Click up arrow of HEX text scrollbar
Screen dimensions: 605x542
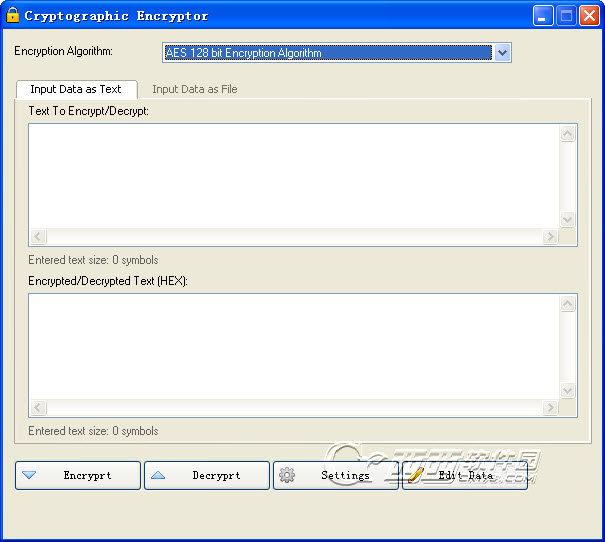coord(568,304)
